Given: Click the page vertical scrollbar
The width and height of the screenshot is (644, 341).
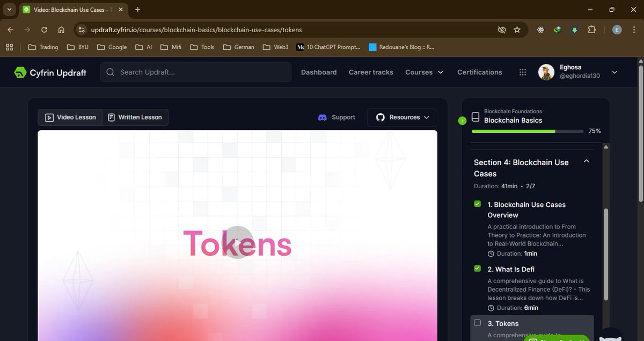Looking at the screenshot, I should coord(640,134).
